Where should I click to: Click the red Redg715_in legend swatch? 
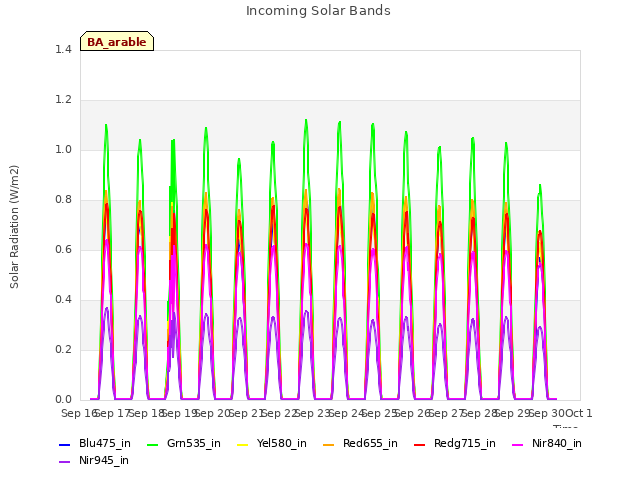click(x=420, y=444)
